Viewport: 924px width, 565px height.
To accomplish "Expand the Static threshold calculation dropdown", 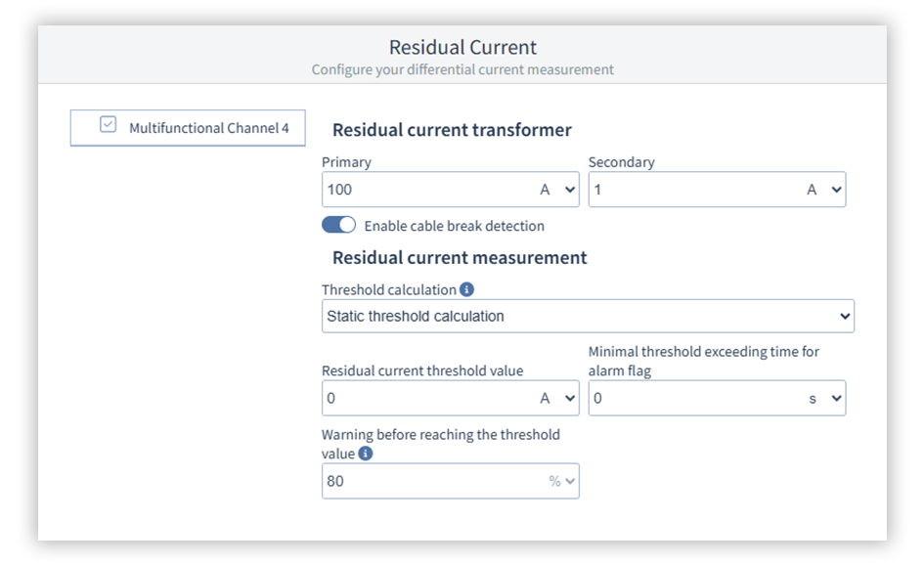I will point(587,316).
